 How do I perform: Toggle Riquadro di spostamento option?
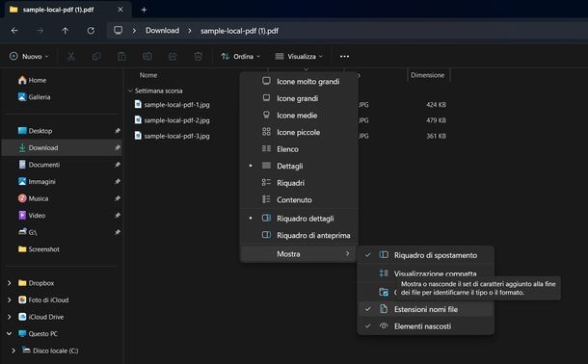pos(426,255)
